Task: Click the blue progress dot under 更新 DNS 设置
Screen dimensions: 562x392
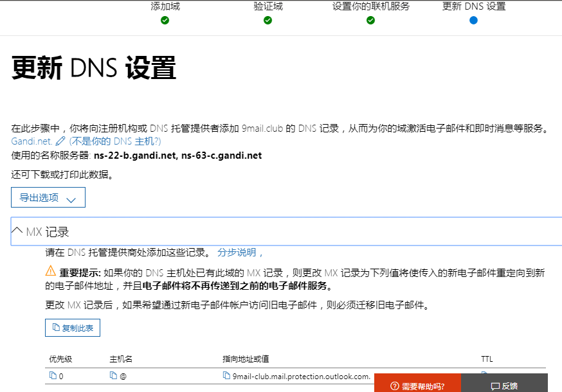Action: coord(473,20)
